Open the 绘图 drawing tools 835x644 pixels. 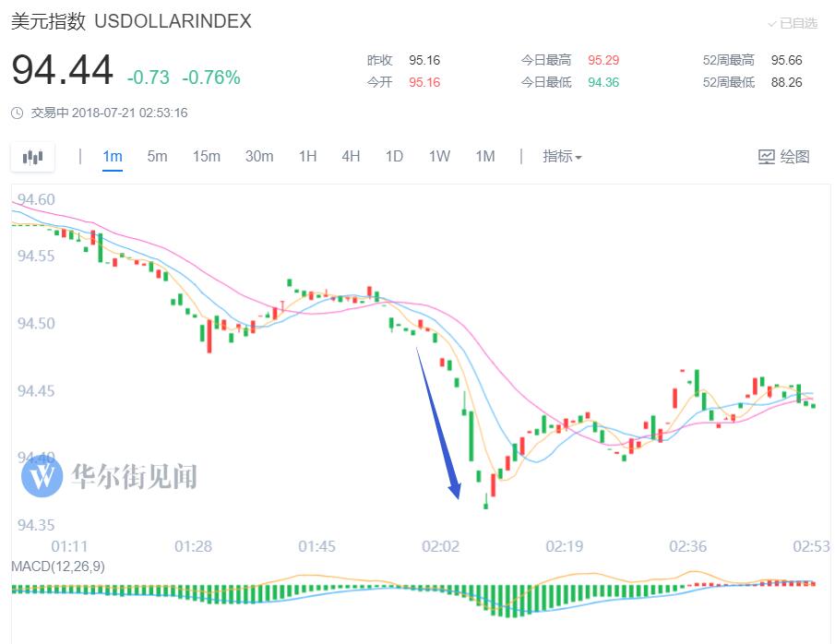pyautogui.click(x=784, y=157)
